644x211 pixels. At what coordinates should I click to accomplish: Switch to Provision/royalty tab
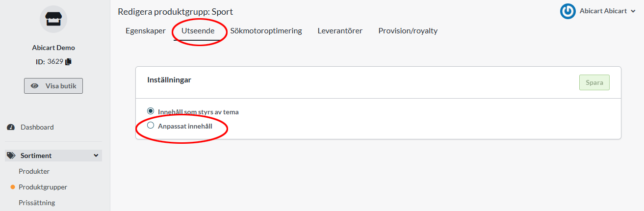tap(408, 31)
